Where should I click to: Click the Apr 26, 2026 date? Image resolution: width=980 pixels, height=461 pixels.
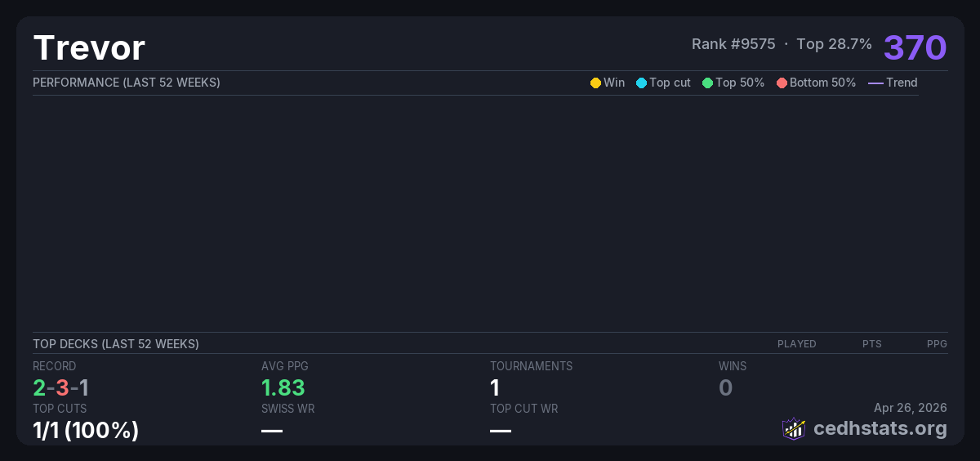[910, 408]
